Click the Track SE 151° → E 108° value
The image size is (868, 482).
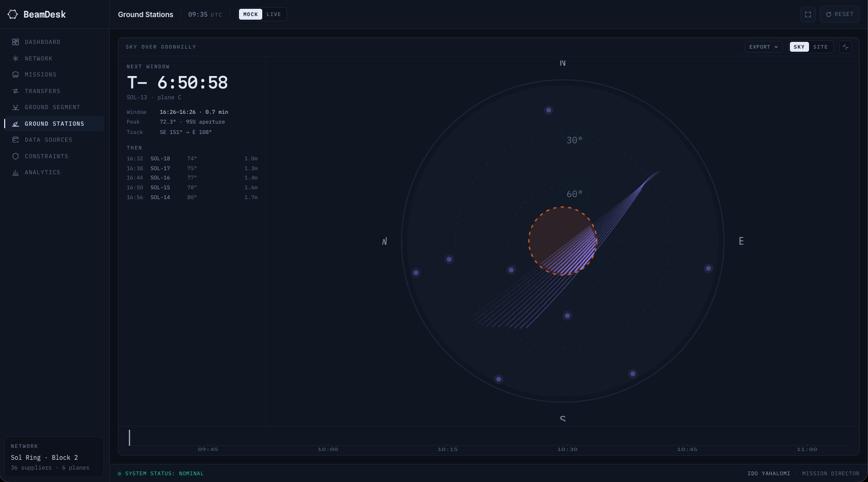[186, 132]
